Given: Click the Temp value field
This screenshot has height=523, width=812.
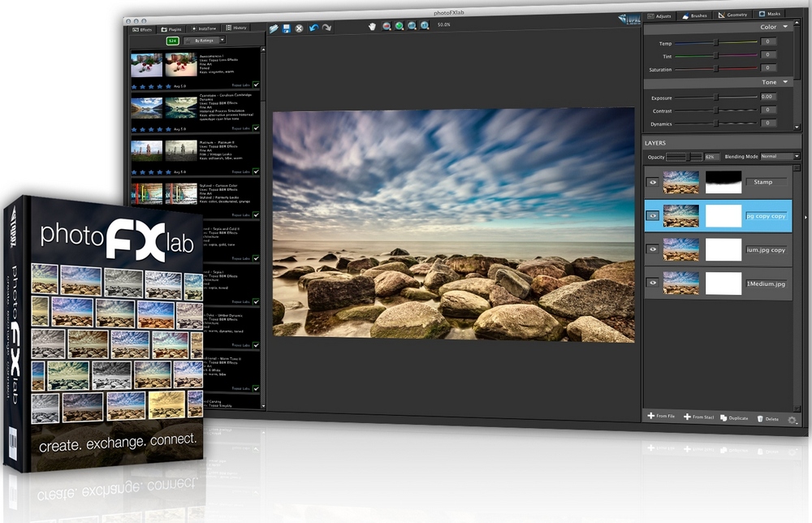Looking at the screenshot, I should 768,41.
